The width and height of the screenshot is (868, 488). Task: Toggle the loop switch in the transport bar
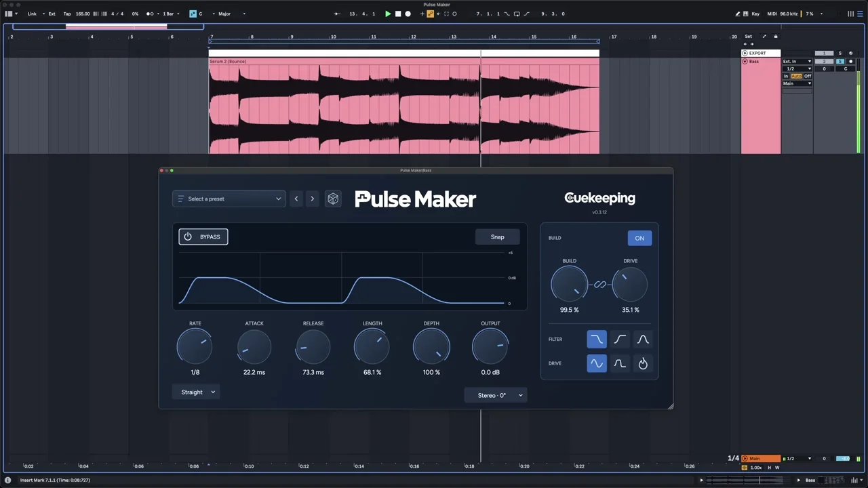pyautogui.click(x=517, y=14)
